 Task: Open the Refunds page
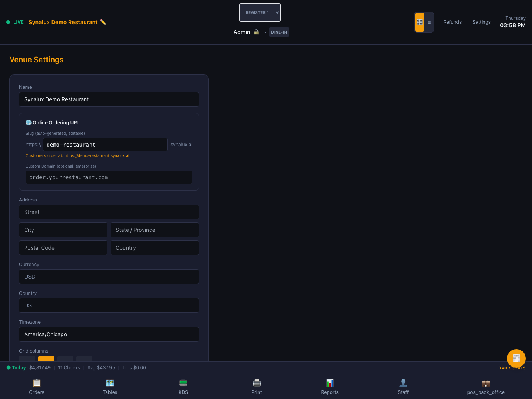452,22
